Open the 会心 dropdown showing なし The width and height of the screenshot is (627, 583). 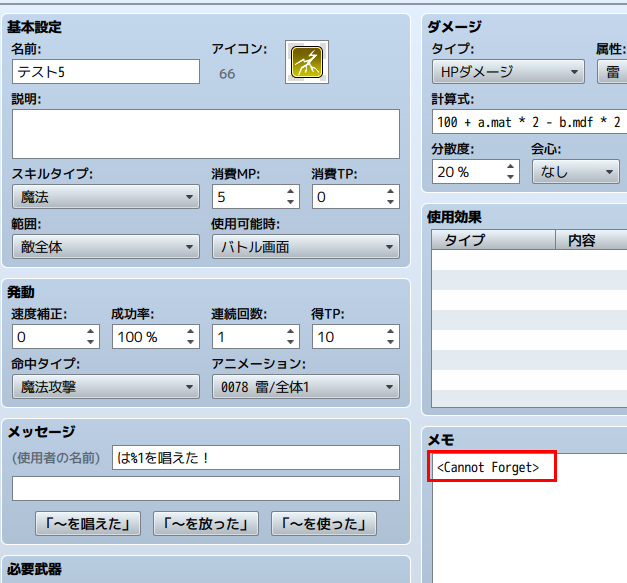tap(574, 172)
